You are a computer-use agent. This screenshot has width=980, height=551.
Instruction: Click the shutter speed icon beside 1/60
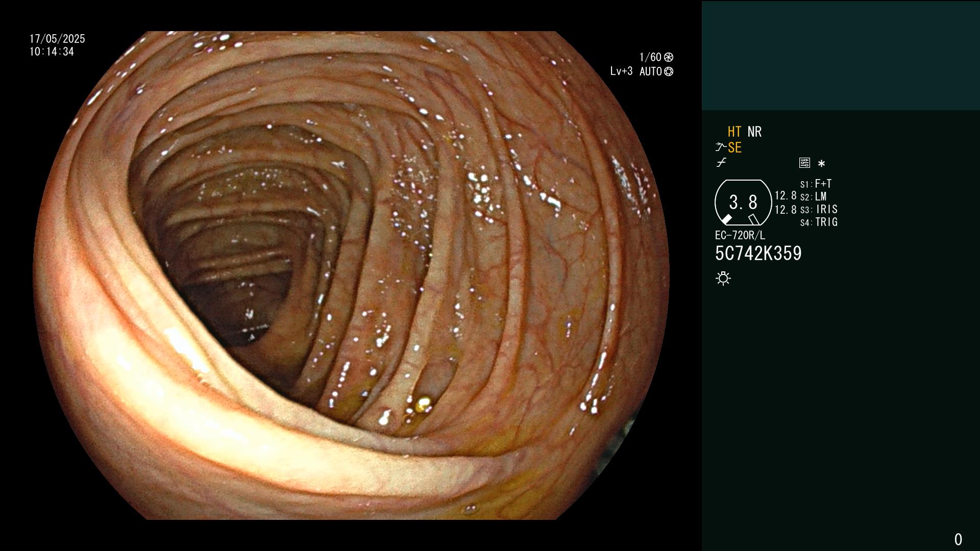(669, 57)
